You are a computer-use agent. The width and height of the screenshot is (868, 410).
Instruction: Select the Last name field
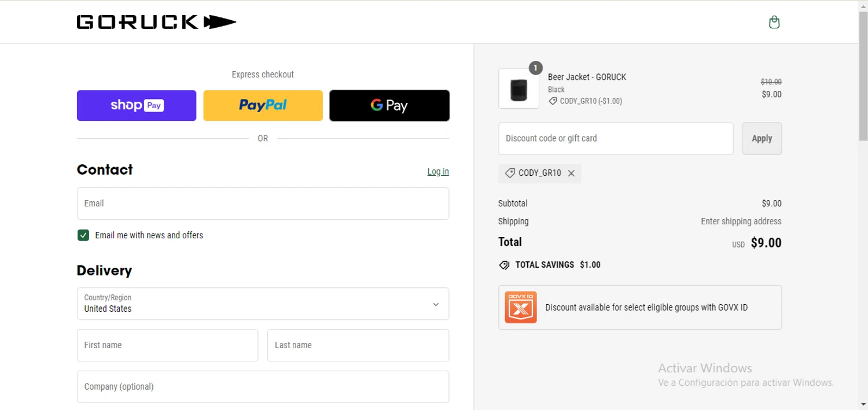point(358,345)
